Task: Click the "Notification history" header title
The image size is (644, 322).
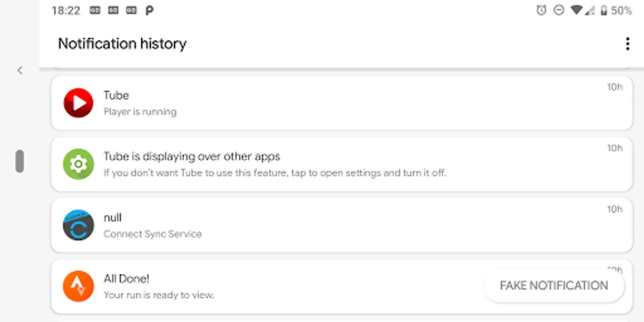Action: (122, 44)
